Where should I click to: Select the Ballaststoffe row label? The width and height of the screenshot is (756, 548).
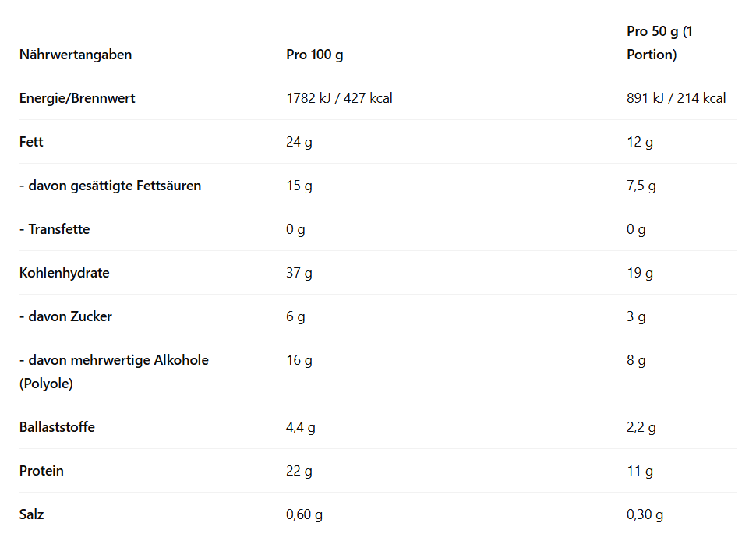coord(57,427)
